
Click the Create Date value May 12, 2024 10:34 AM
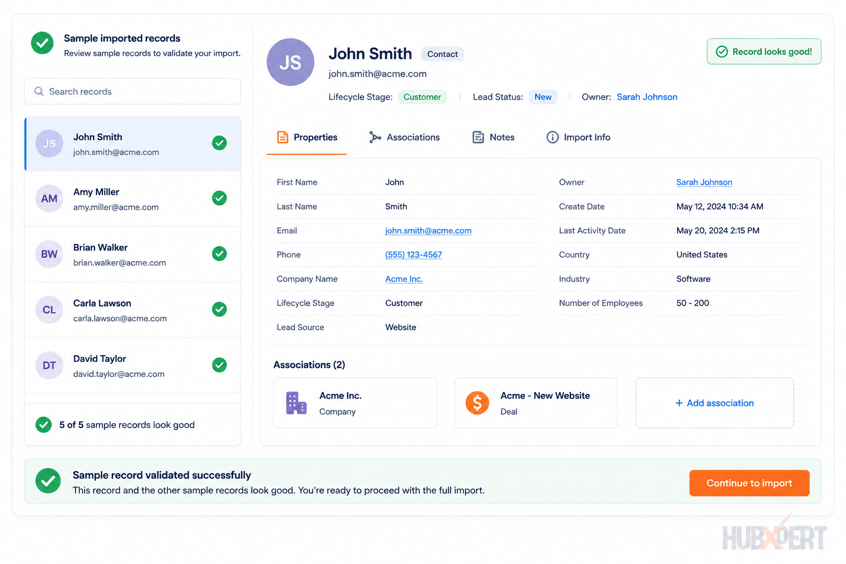click(x=720, y=207)
